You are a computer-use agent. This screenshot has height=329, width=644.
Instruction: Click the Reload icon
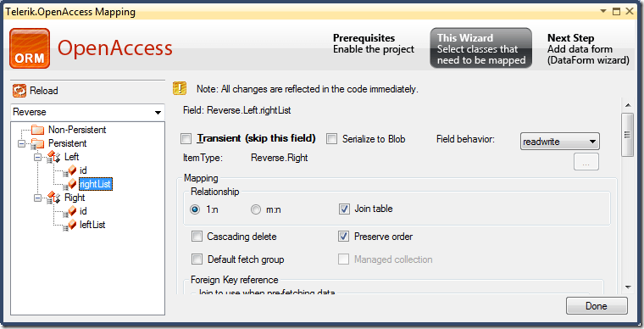point(19,91)
